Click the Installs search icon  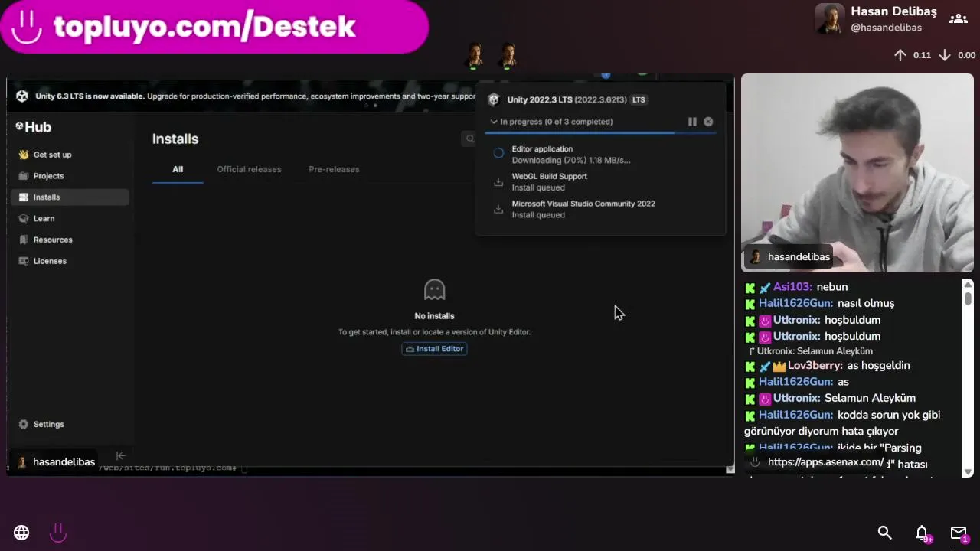[469, 139]
